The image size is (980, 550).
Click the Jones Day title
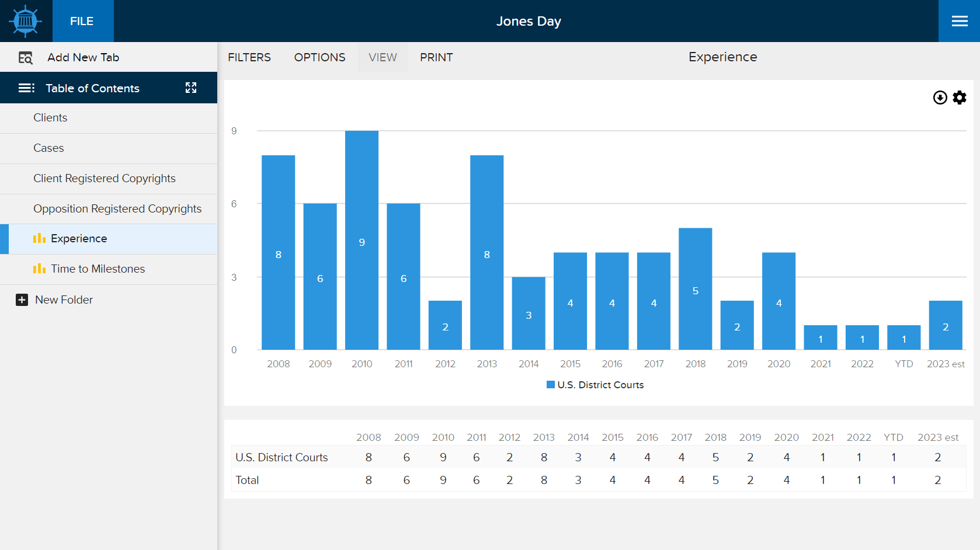pos(529,21)
